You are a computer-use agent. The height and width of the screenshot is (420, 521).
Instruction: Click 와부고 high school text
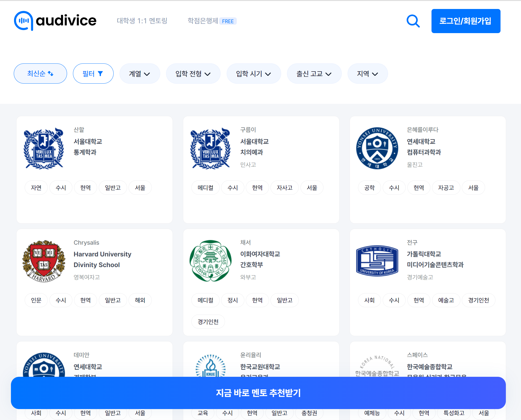248,277
